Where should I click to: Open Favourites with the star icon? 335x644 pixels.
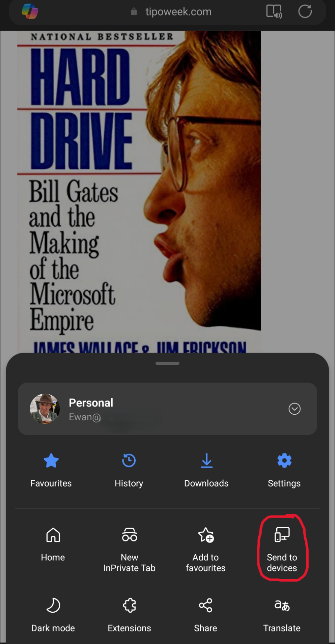pyautogui.click(x=51, y=471)
